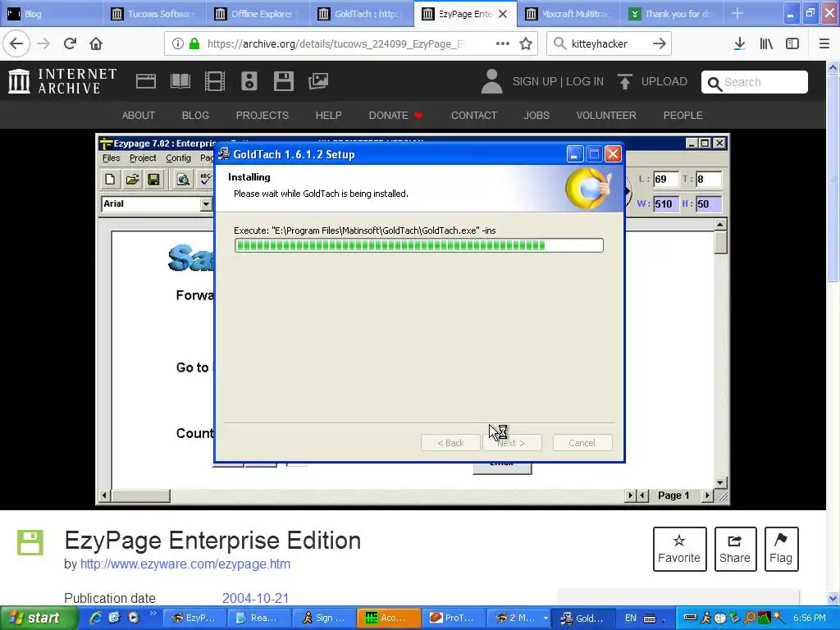Click Cancel in the GoldTach Setup dialog
The image size is (840, 630).
coord(582,443)
